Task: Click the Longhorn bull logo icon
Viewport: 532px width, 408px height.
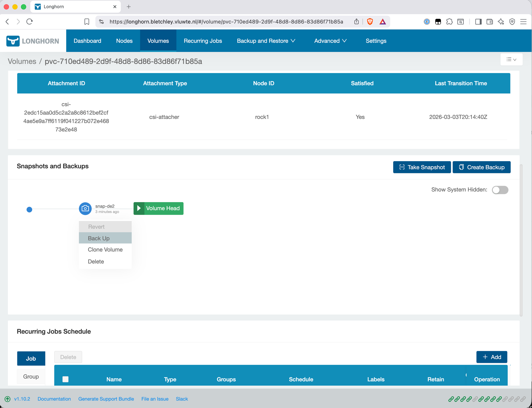Action: pyautogui.click(x=13, y=40)
